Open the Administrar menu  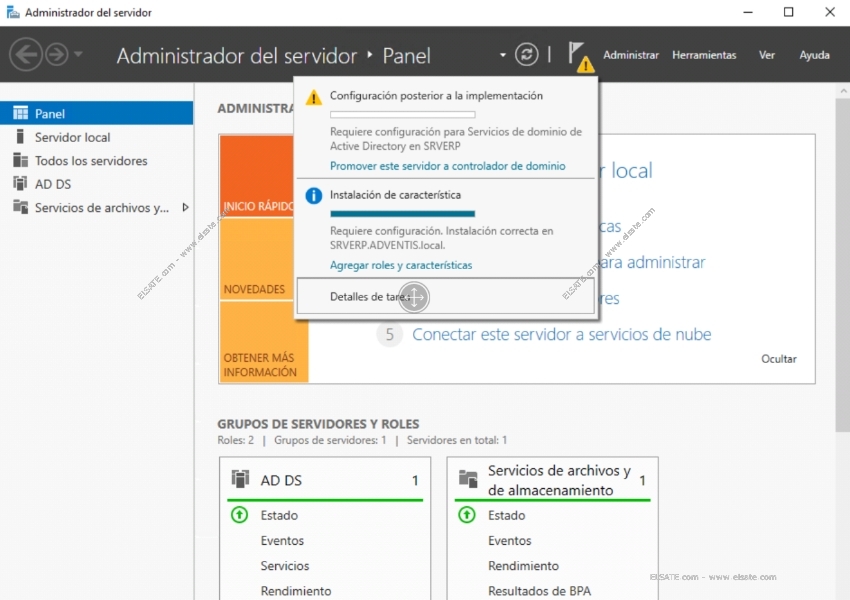point(630,55)
